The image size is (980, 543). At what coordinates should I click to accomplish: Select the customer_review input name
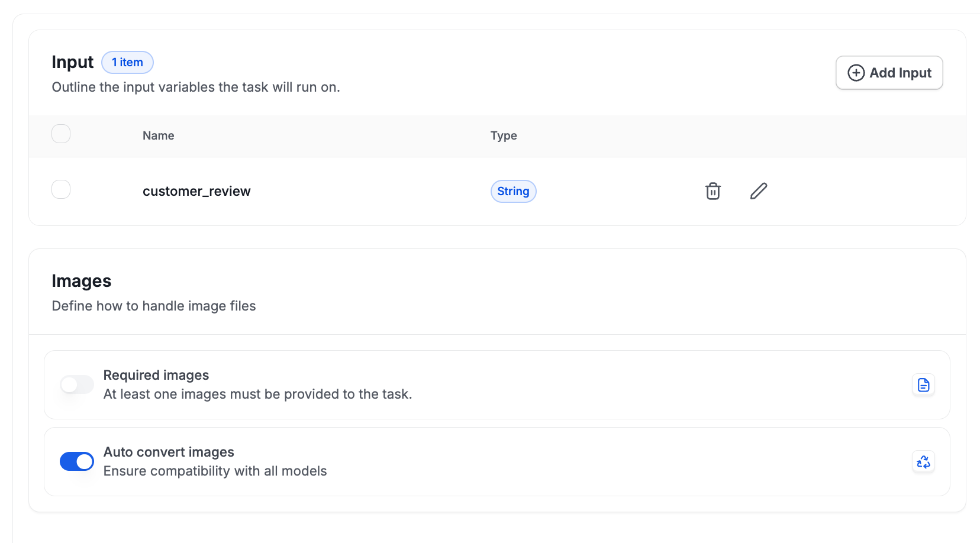[196, 192]
